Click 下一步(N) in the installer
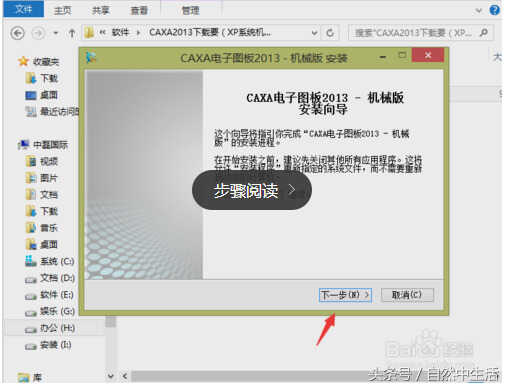 point(345,295)
